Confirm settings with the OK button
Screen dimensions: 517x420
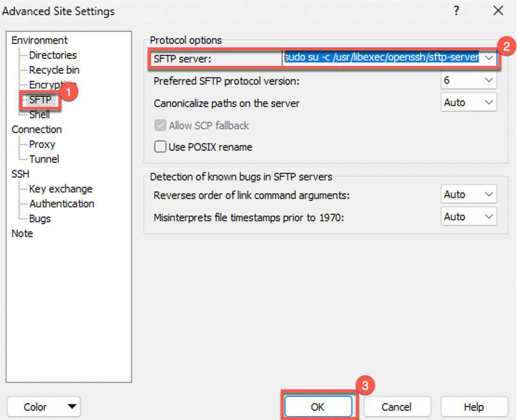click(x=318, y=407)
